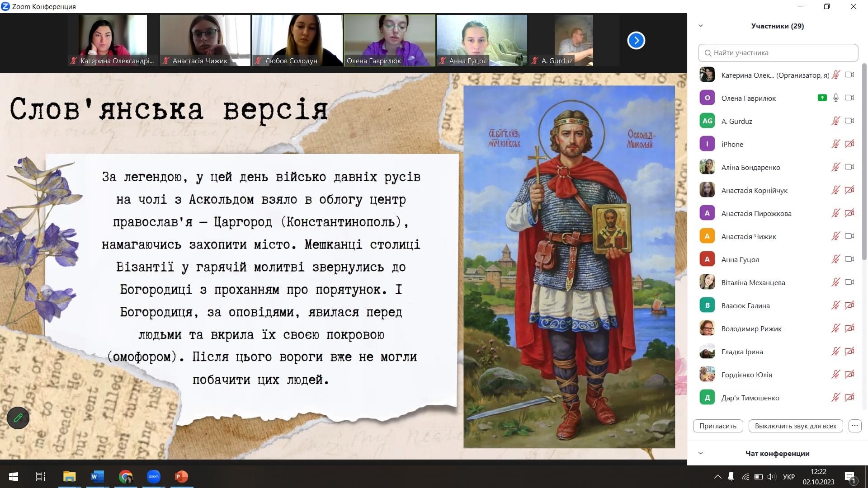Toggle camera for Катерина Олек... organizer

(x=849, y=75)
